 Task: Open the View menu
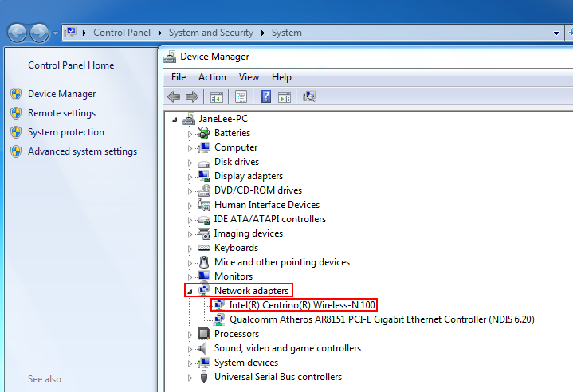pyautogui.click(x=249, y=77)
